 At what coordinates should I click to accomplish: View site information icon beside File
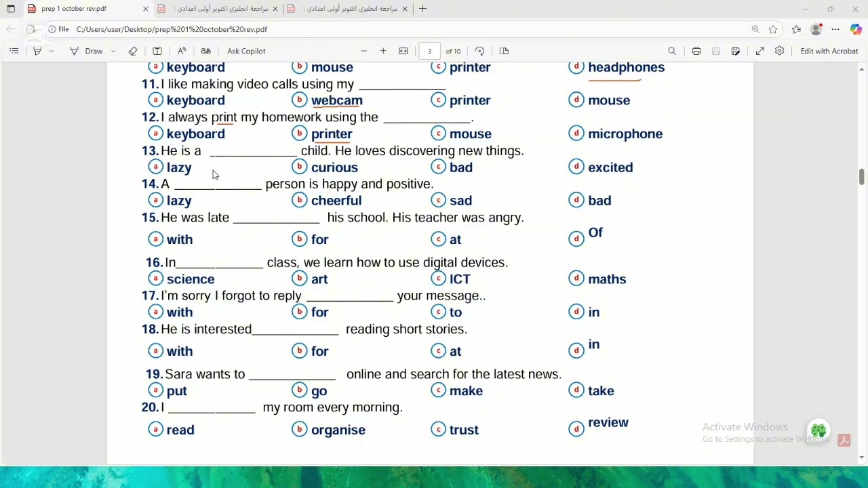click(52, 29)
